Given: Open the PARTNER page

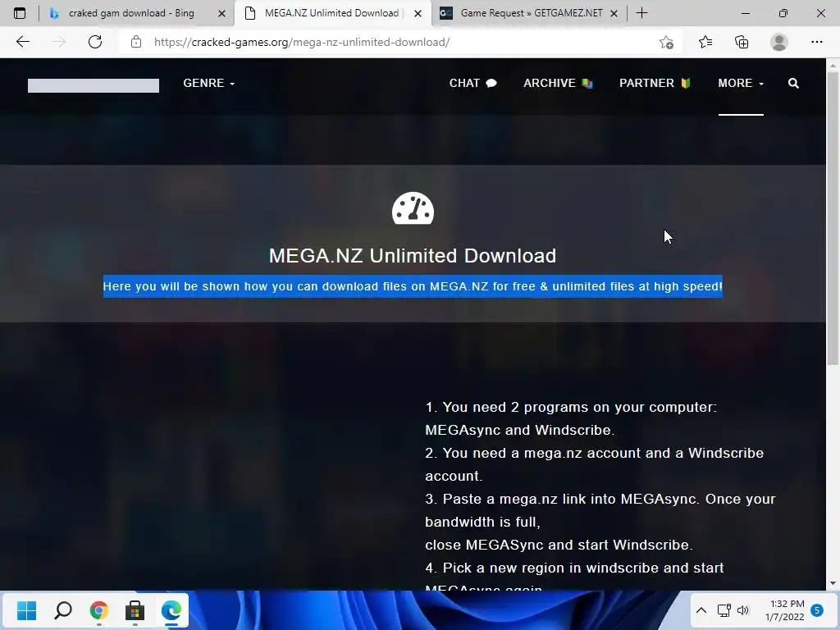Looking at the screenshot, I should tap(655, 83).
